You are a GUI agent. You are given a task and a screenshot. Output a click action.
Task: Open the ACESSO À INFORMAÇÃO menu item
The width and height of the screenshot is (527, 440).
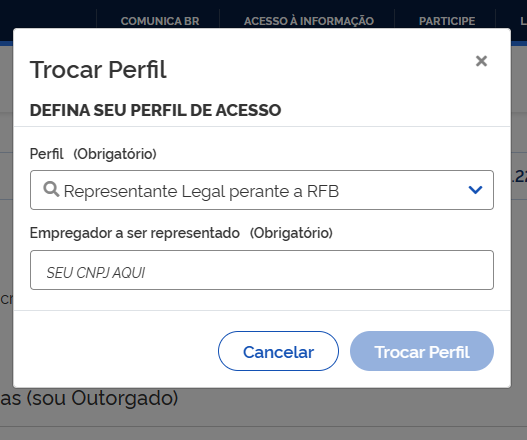(309, 21)
